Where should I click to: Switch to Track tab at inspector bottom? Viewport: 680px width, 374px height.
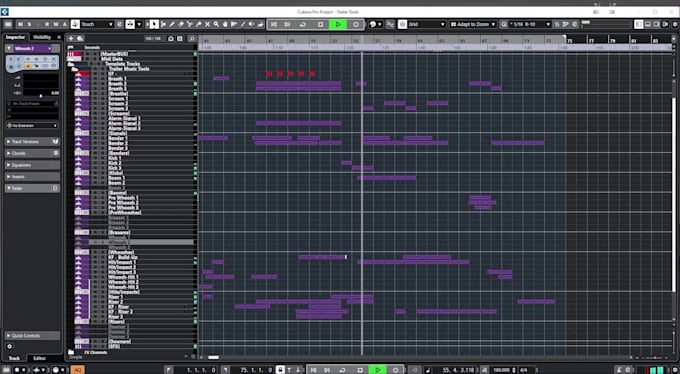(x=14, y=358)
